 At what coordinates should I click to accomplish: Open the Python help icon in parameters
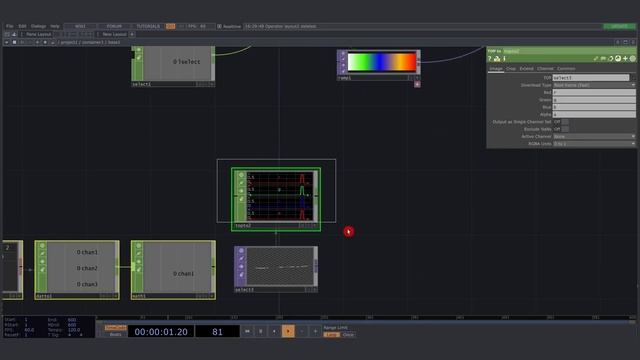pos(497,59)
